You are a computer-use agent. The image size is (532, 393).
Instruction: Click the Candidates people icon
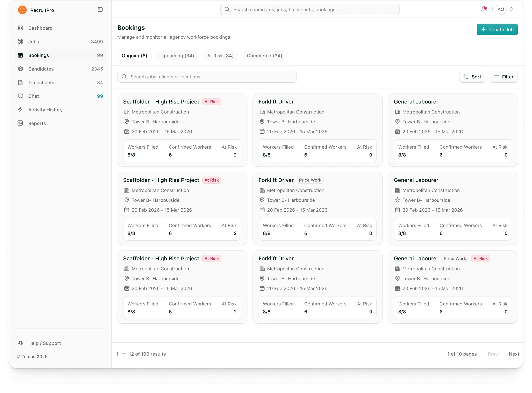(20, 69)
